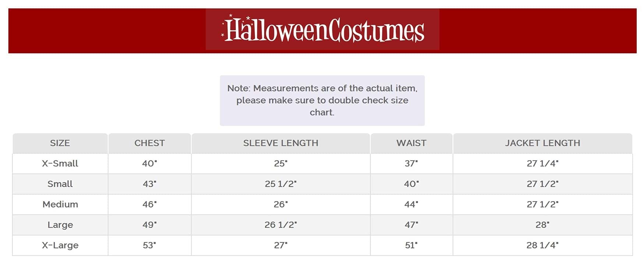Click the Medium size row label
The height and width of the screenshot is (268, 644).
click(60, 204)
